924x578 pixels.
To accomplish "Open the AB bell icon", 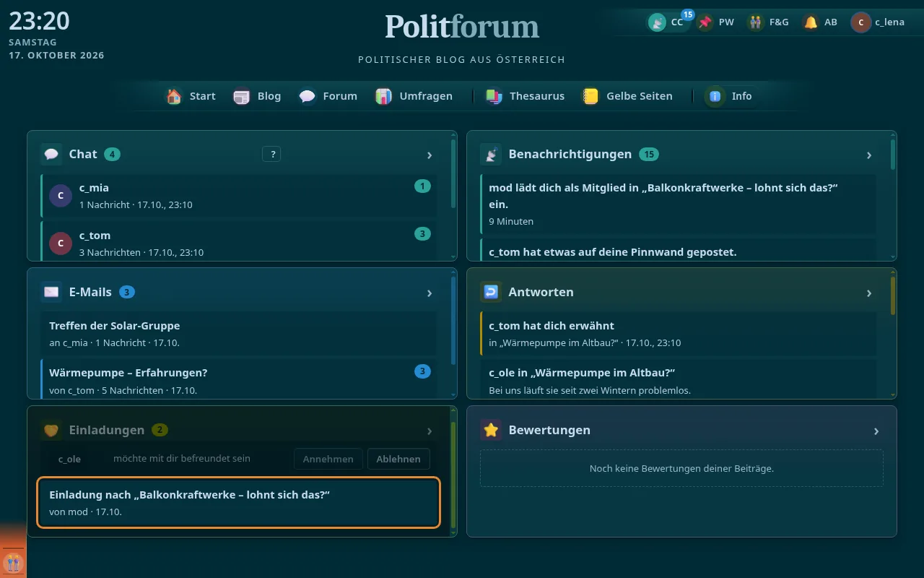I will pyautogui.click(x=811, y=22).
